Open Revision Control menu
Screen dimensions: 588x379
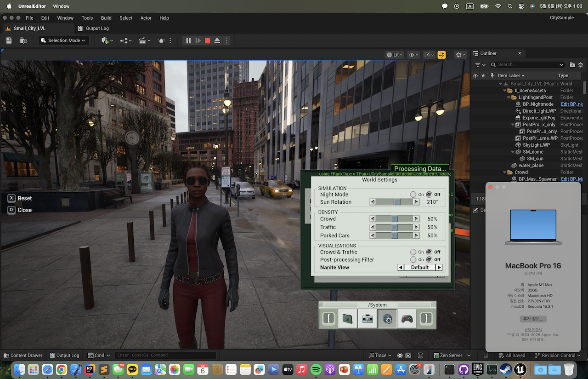[559, 355]
